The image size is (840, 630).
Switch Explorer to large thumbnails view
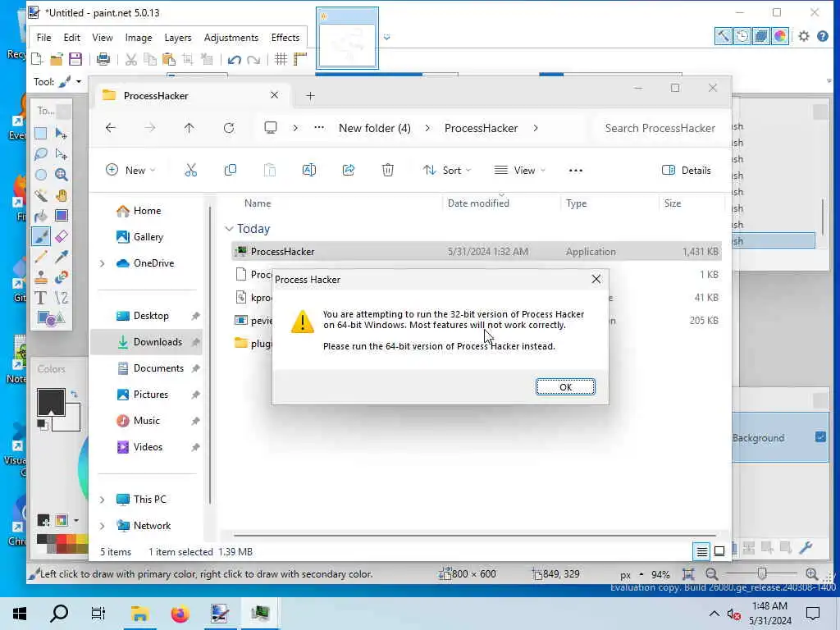pyautogui.click(x=719, y=550)
